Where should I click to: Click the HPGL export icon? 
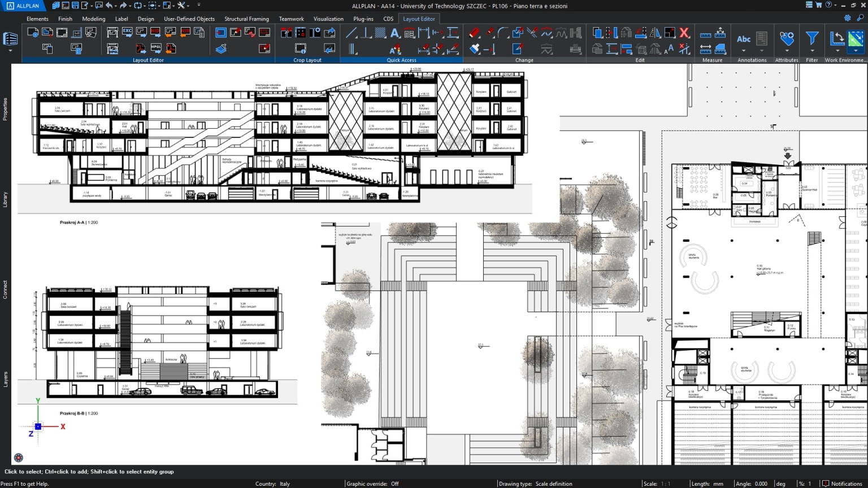(x=156, y=49)
